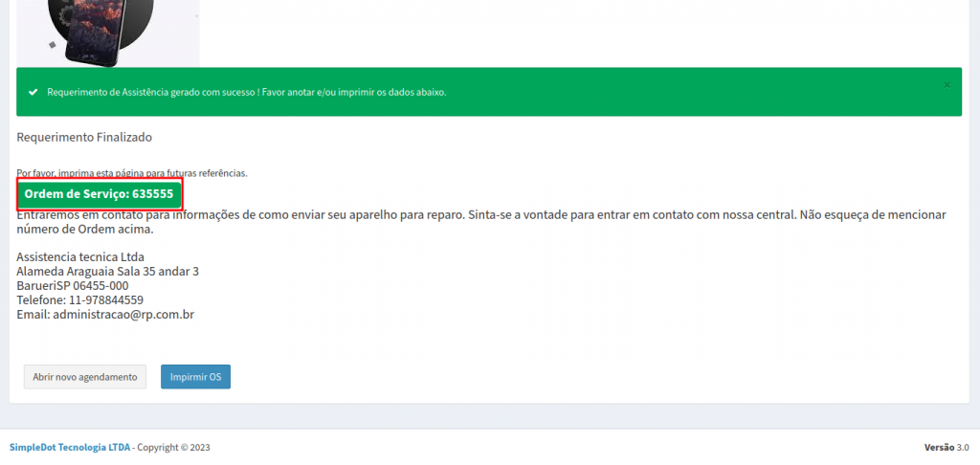
Task: Click the Assistencia tecnica Ltda company name
Action: tap(79, 257)
